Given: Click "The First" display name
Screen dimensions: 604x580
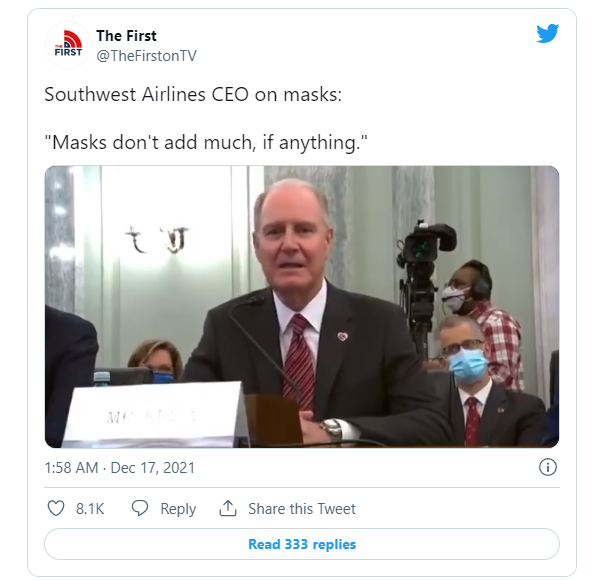Looking at the screenshot, I should click(126, 36).
